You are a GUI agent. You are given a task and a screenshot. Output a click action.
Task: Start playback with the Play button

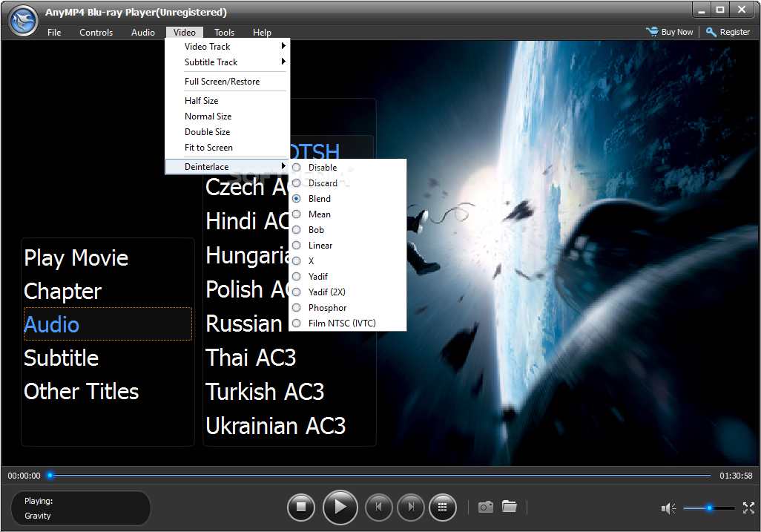click(x=340, y=508)
